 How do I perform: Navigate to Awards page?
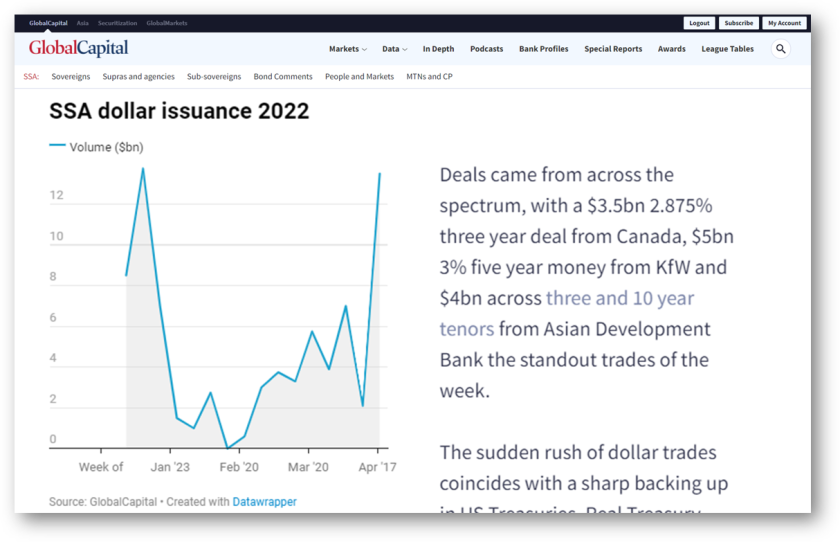click(671, 49)
